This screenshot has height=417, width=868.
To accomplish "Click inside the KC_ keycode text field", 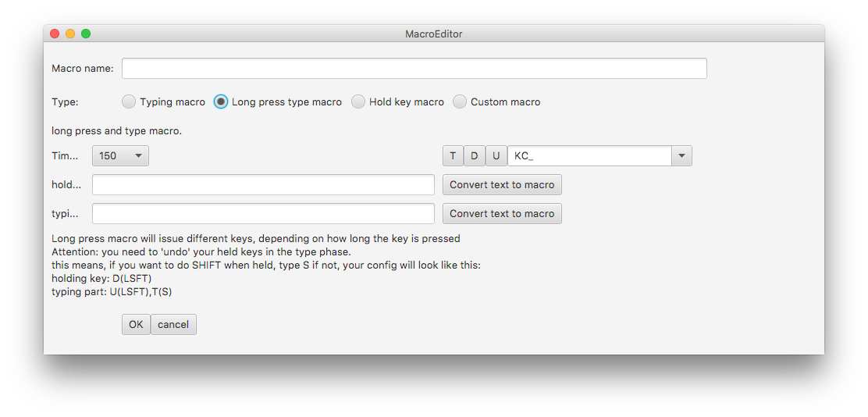I will coord(589,156).
